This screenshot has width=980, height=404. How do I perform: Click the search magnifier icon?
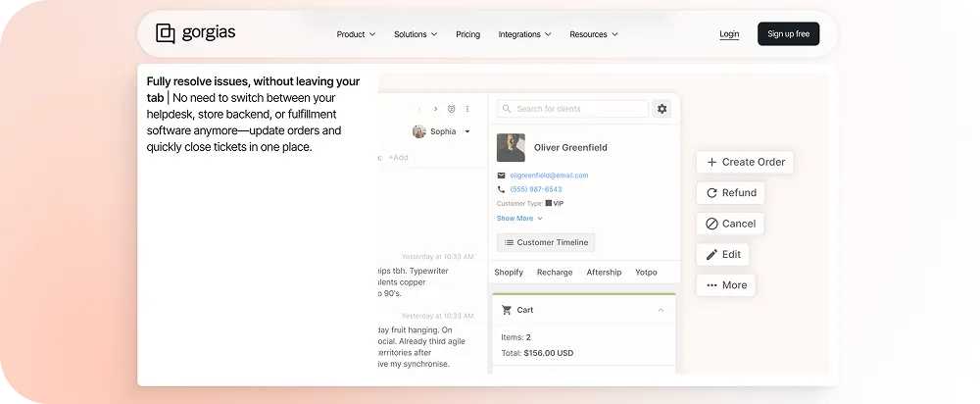pos(507,109)
